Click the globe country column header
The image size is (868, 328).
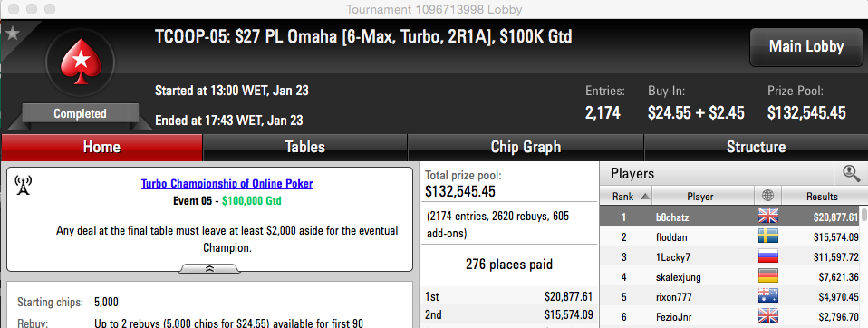click(x=767, y=197)
